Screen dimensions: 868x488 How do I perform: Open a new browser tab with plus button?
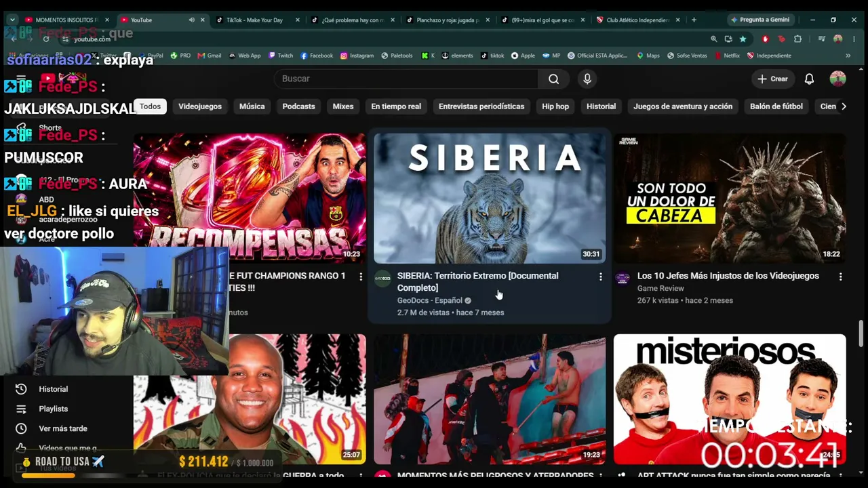pyautogui.click(x=694, y=20)
